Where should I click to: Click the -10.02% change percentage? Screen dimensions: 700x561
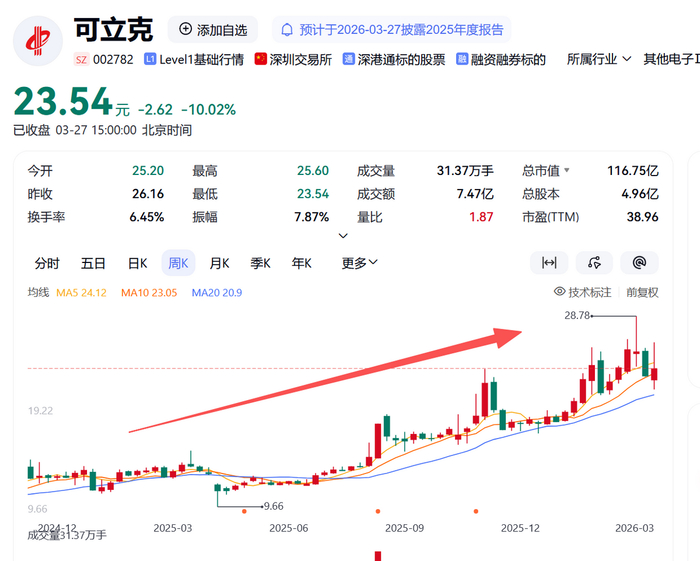(208, 109)
